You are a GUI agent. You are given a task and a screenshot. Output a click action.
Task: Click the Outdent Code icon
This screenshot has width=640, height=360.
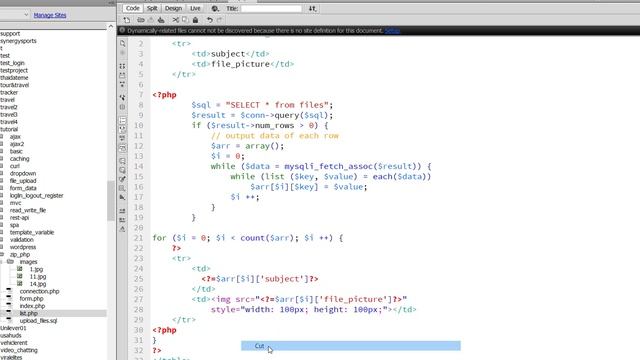[122, 220]
